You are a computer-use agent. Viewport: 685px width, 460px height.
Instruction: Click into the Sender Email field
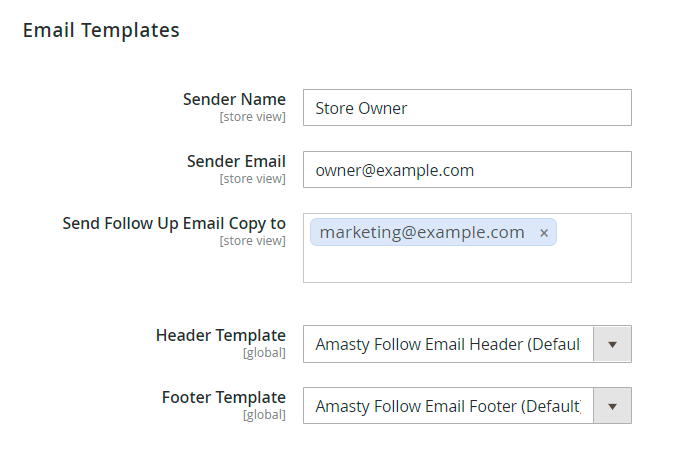tap(467, 170)
